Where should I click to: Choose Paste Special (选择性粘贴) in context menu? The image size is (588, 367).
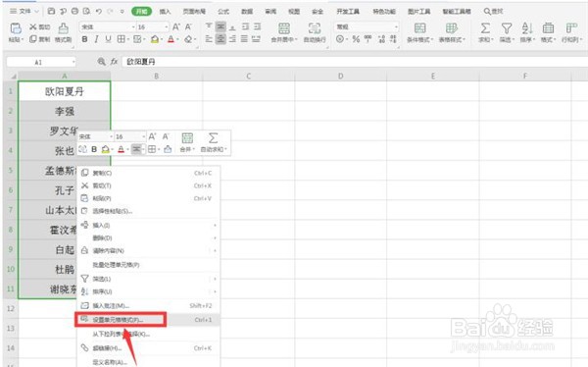click(148, 211)
